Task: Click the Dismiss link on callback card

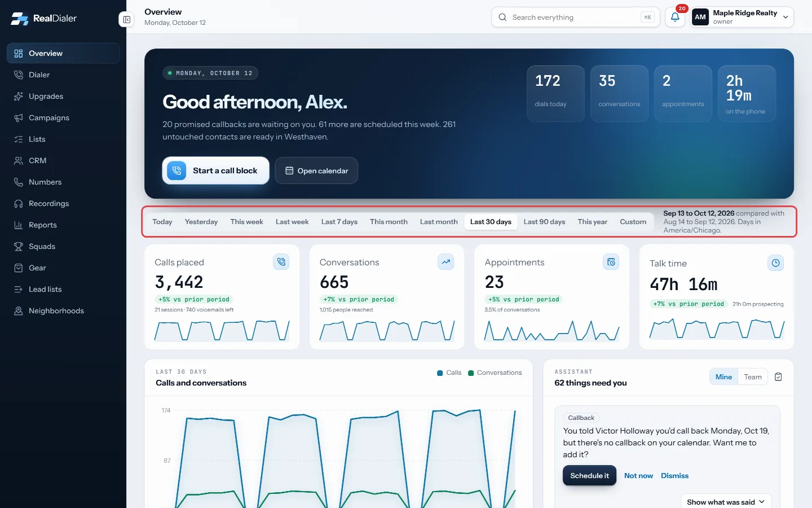Action: (x=674, y=476)
